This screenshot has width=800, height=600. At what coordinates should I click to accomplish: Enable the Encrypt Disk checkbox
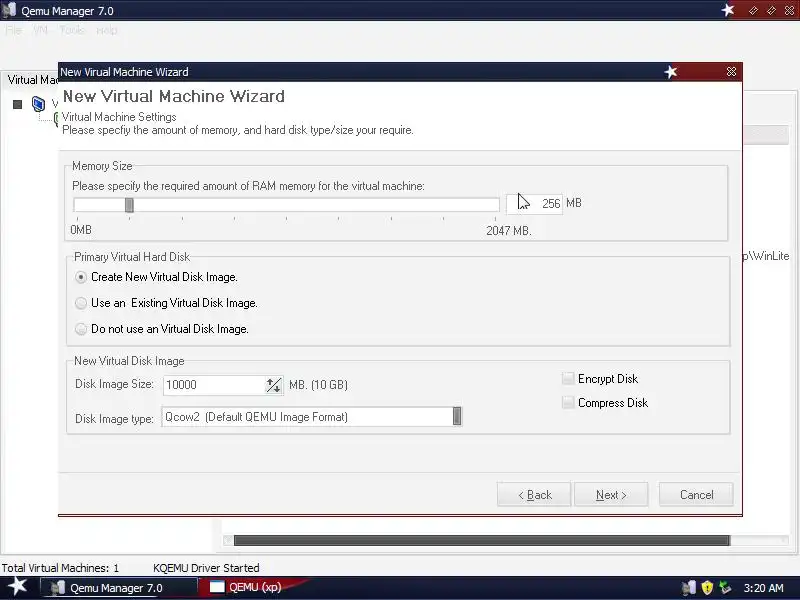(568, 379)
